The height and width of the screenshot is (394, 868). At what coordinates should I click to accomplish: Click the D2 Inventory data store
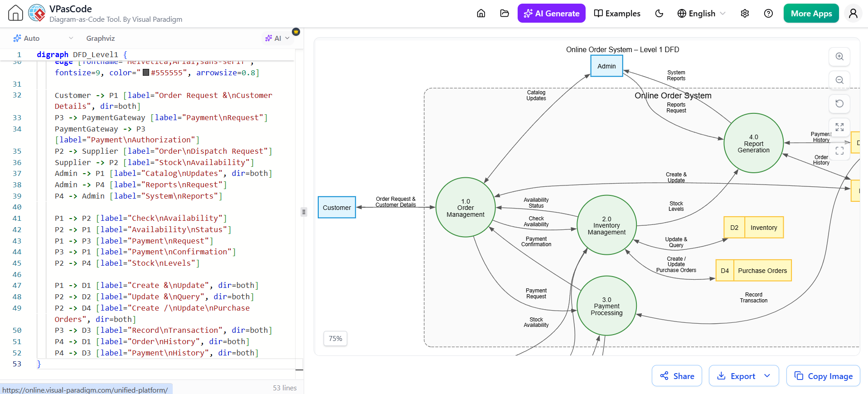(x=753, y=228)
